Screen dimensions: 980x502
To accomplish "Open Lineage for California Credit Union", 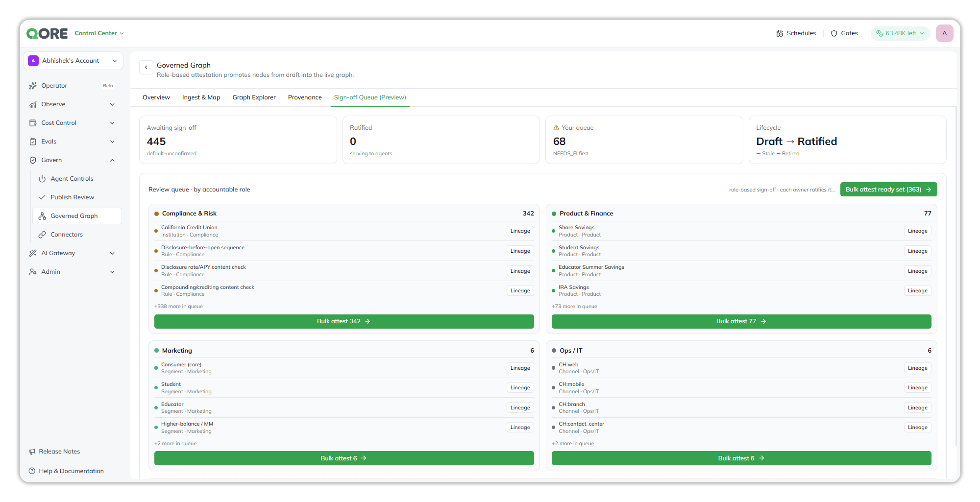I will pyautogui.click(x=520, y=231).
